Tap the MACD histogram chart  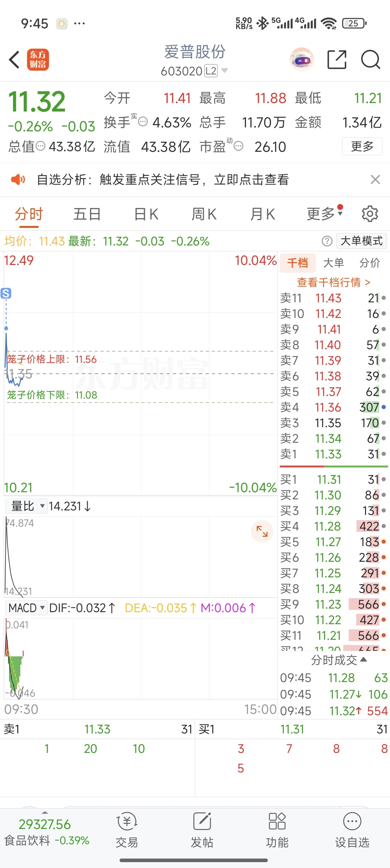coord(140,658)
